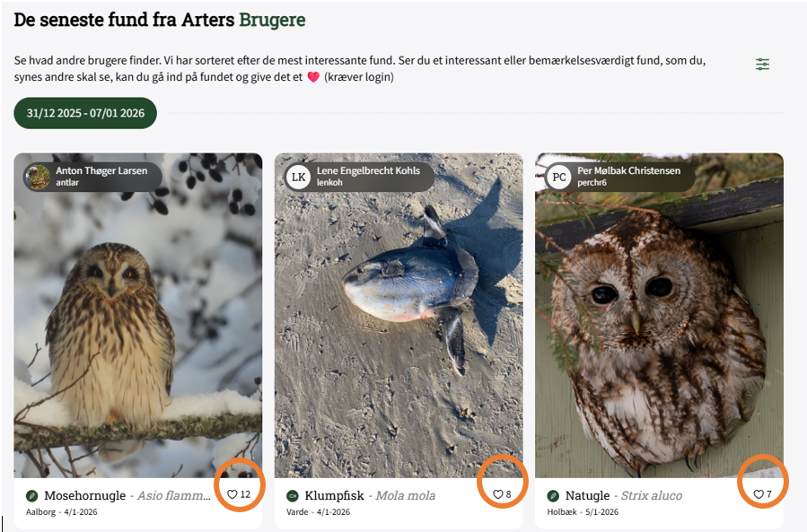
Task: Click the Mosehornugle species title
Action: [84, 496]
